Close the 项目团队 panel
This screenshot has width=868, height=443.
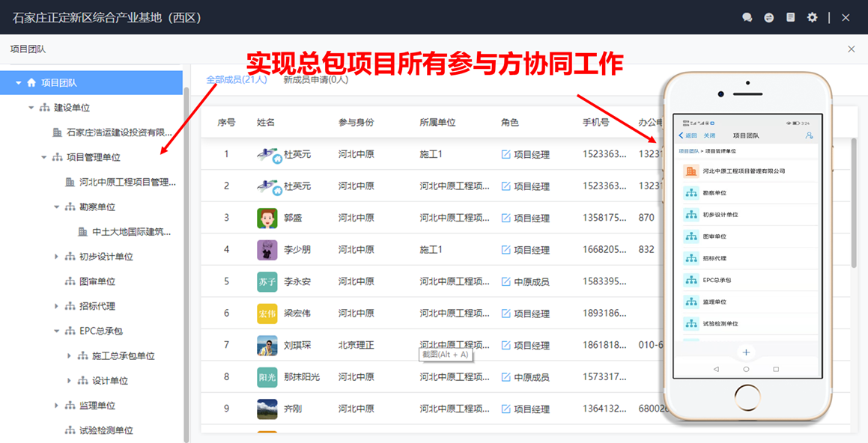[x=851, y=49]
